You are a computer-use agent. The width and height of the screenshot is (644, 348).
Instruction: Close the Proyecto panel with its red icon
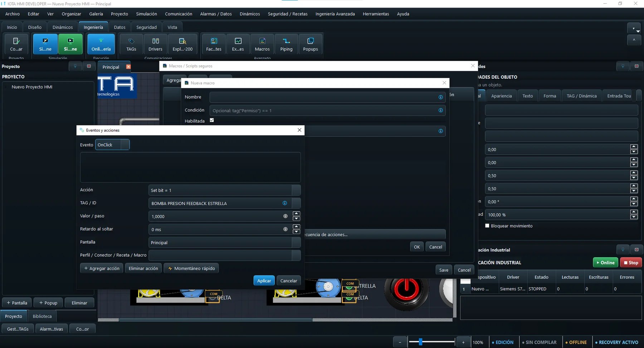click(89, 66)
